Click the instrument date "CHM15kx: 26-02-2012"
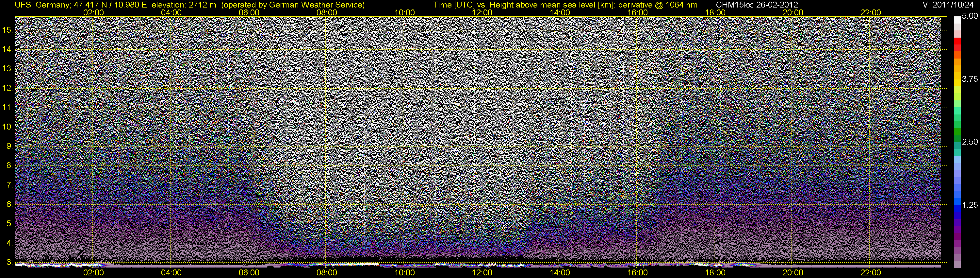The height and width of the screenshot is (278, 980). [x=757, y=5]
